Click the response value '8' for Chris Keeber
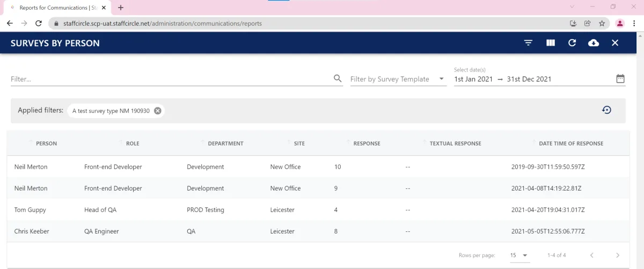The image size is (644, 269). (336, 231)
